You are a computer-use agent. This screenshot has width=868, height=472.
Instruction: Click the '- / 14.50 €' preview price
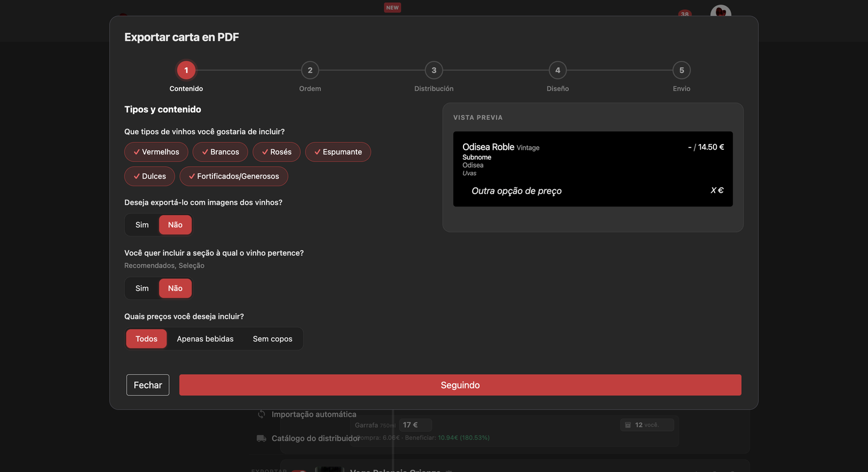(706, 147)
